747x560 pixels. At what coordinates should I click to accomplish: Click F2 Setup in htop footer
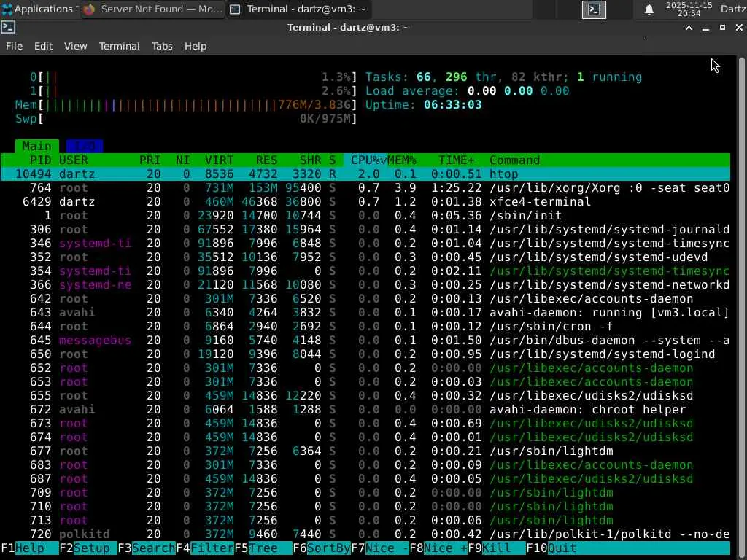[88, 548]
